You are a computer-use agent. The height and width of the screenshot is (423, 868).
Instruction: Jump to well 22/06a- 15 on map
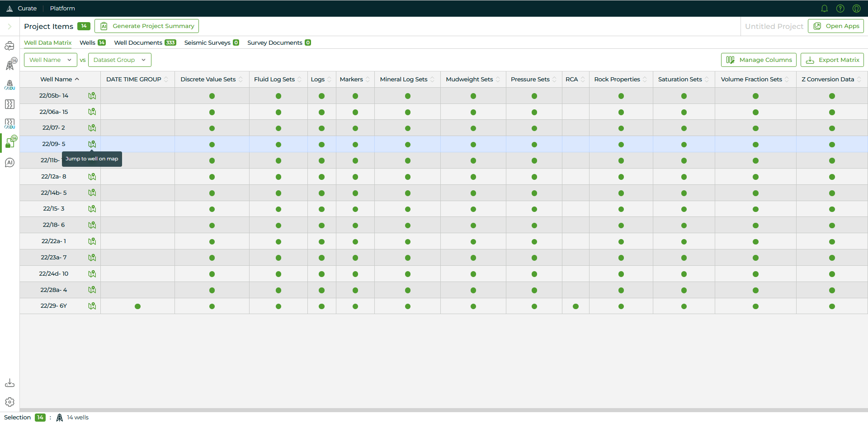92,112
